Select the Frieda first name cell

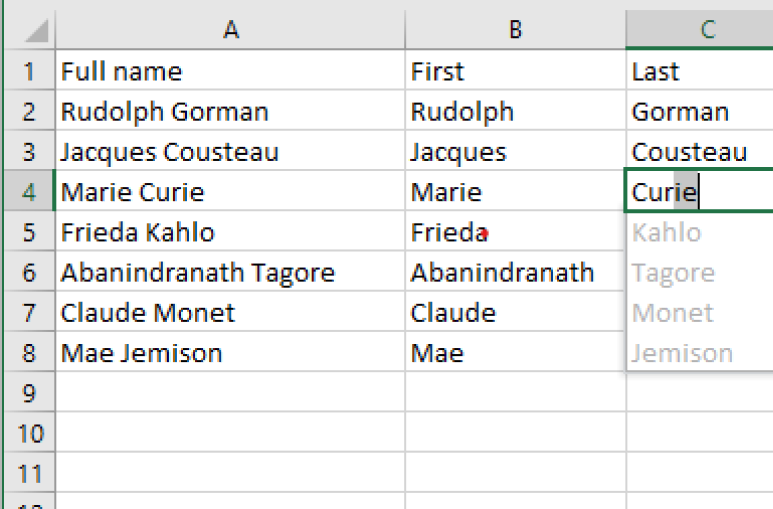[x=516, y=231]
